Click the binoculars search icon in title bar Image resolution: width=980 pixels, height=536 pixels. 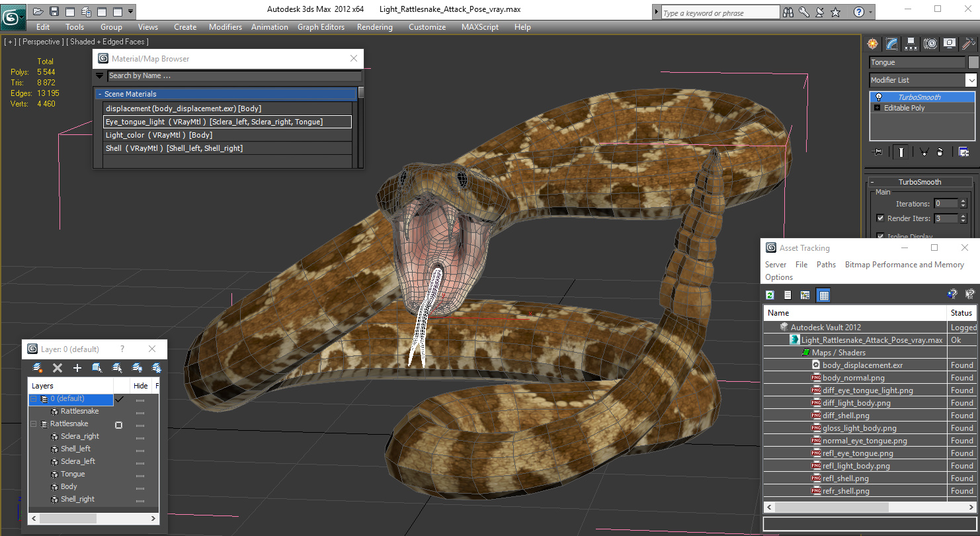(x=788, y=12)
